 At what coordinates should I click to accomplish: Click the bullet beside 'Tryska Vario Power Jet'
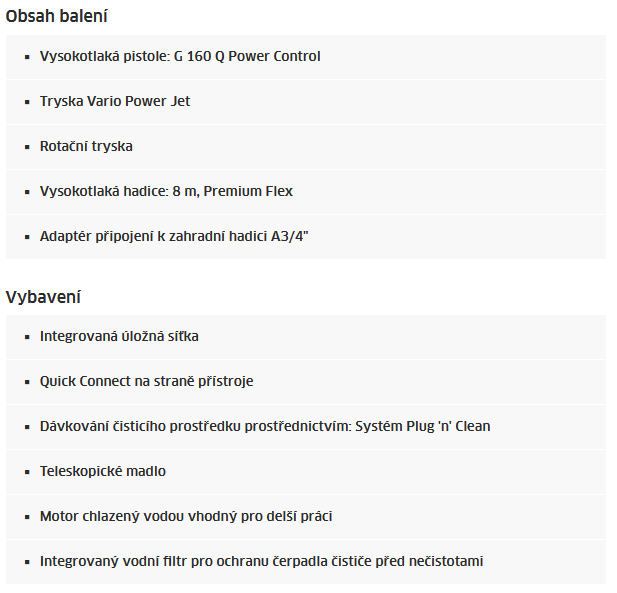pos(27,102)
